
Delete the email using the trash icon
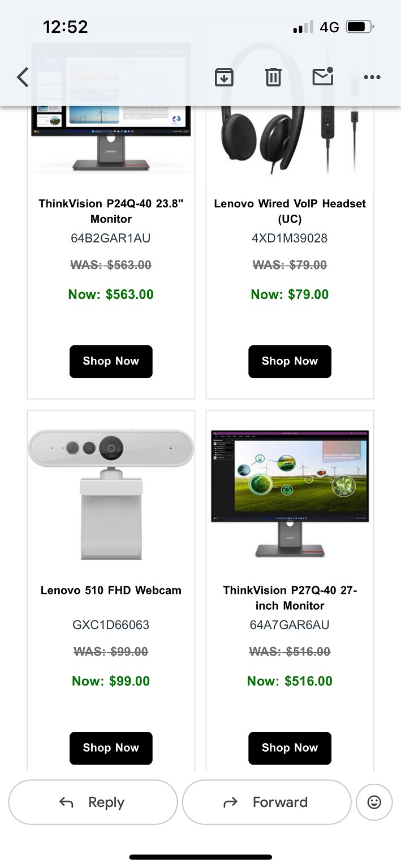[273, 77]
